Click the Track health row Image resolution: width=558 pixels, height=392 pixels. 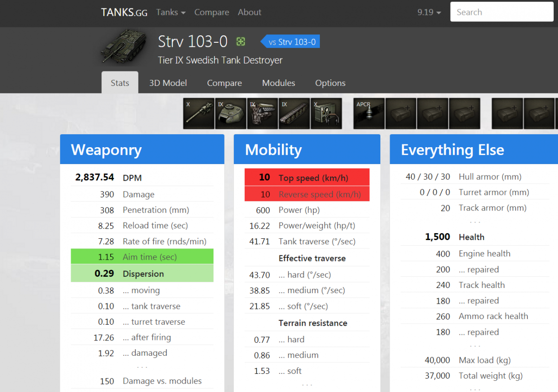(475, 285)
